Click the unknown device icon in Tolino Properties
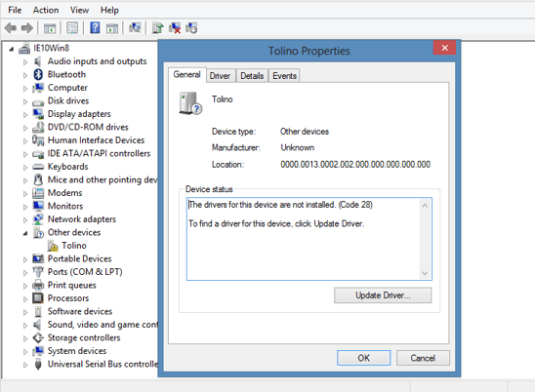This screenshot has height=392, width=535. point(190,103)
